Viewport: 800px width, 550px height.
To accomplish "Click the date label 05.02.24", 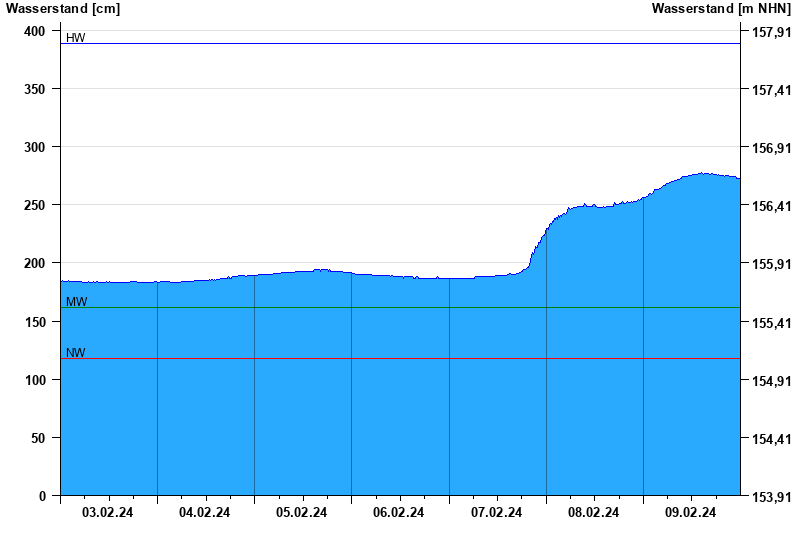I will (x=302, y=512).
